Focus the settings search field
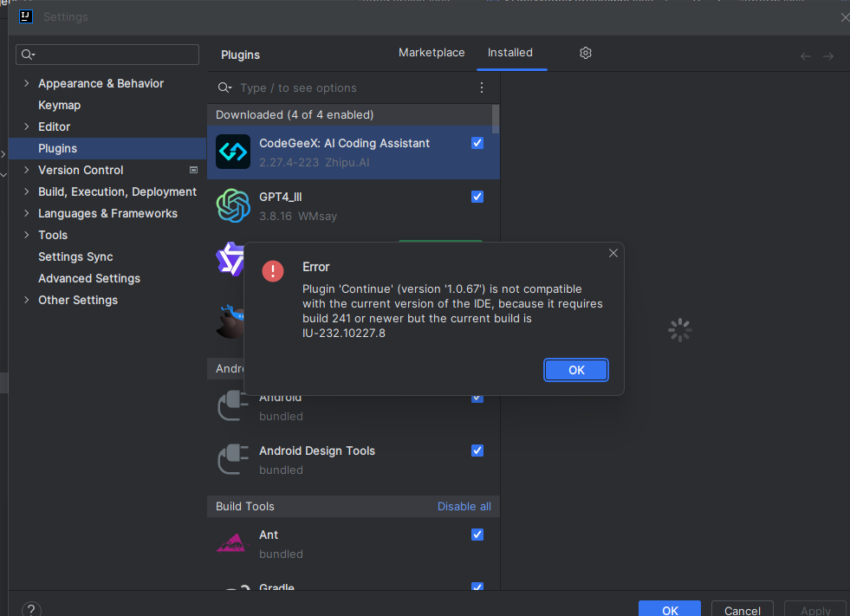The width and height of the screenshot is (850, 616). click(x=107, y=55)
